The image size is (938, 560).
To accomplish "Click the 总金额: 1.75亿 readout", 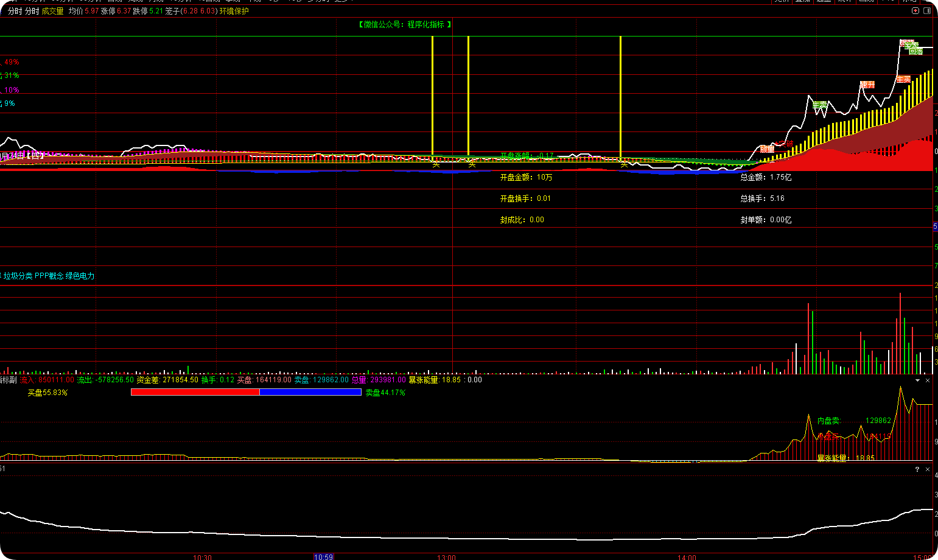I will 766,177.
